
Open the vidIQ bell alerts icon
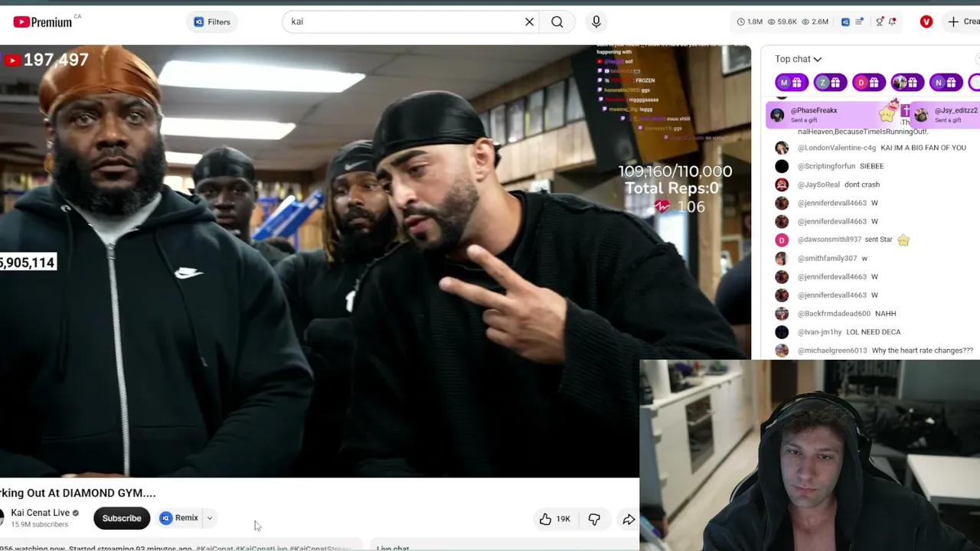[x=892, y=22]
